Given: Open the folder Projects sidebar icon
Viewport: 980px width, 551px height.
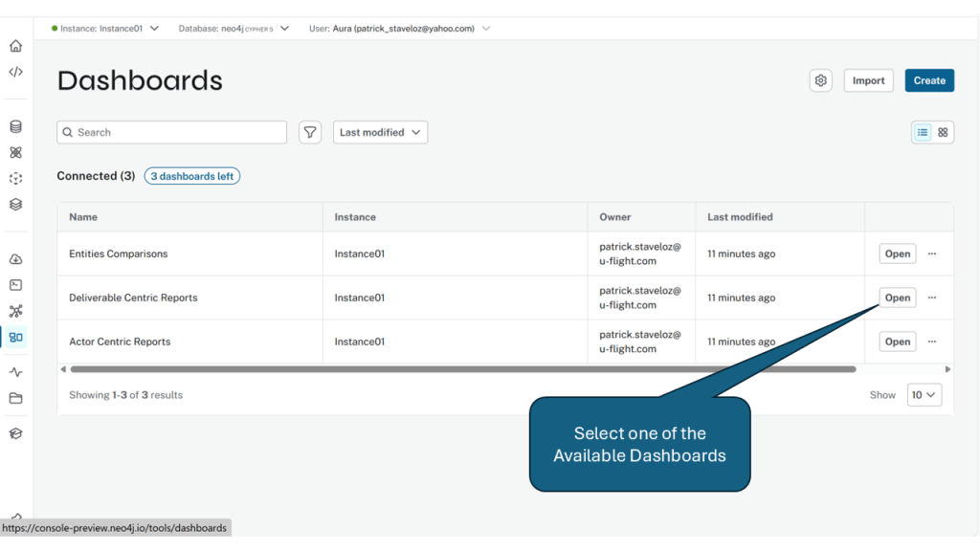Looking at the screenshot, I should pyautogui.click(x=15, y=398).
